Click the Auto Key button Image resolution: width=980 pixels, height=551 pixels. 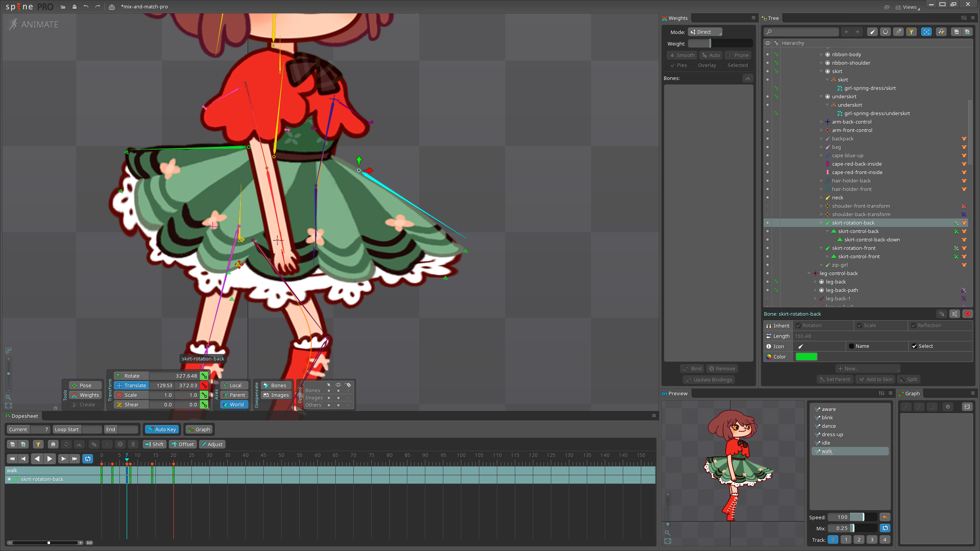click(162, 429)
